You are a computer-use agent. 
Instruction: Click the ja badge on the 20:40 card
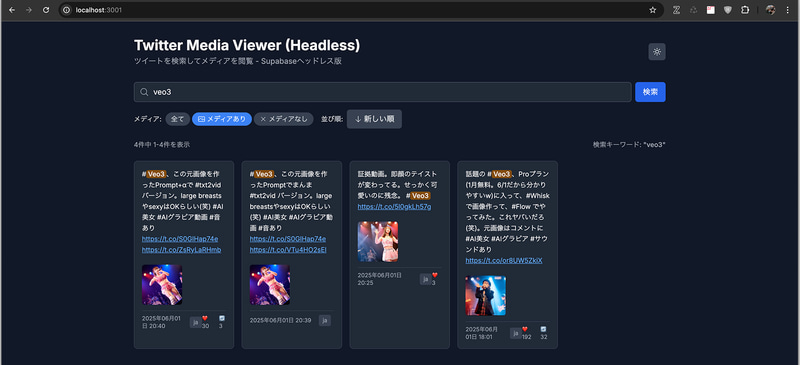click(x=195, y=322)
